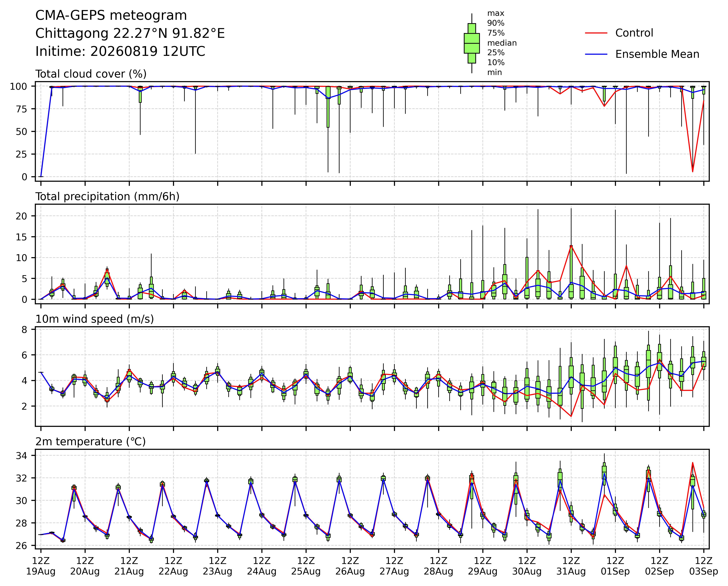Click the 10m wind speed (m/s) panel title
The height and width of the screenshot is (586, 728).
tap(95, 319)
